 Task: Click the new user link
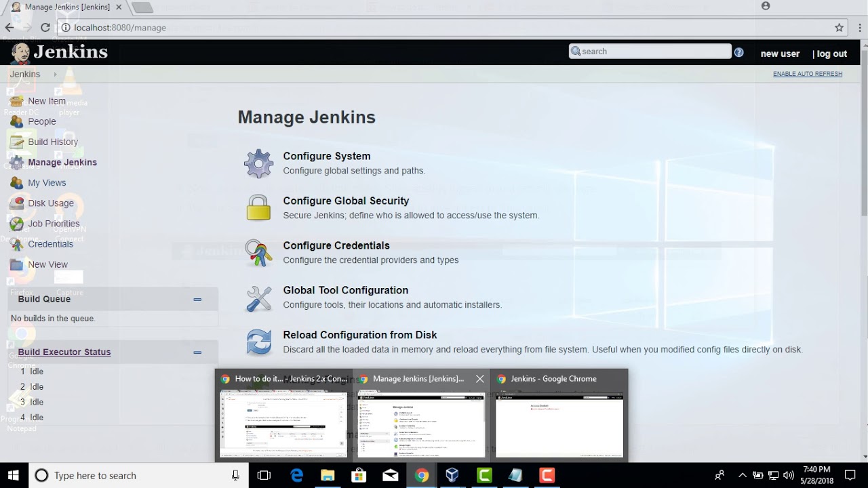(780, 54)
